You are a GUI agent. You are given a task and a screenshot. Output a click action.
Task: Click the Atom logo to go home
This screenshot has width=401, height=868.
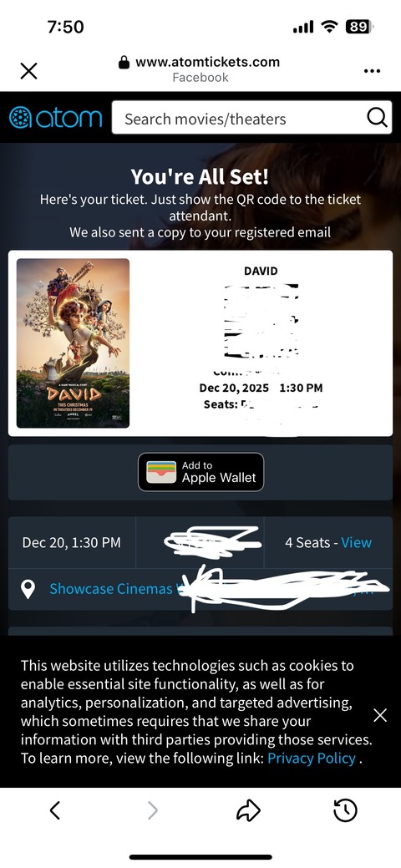55,117
